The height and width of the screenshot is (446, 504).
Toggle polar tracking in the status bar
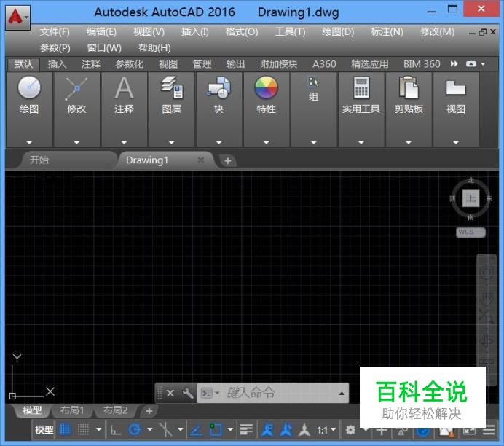pyautogui.click(x=135, y=430)
